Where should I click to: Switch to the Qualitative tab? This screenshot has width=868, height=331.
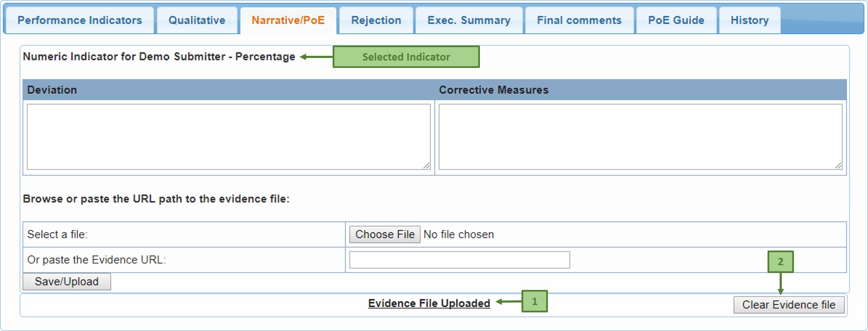(197, 20)
